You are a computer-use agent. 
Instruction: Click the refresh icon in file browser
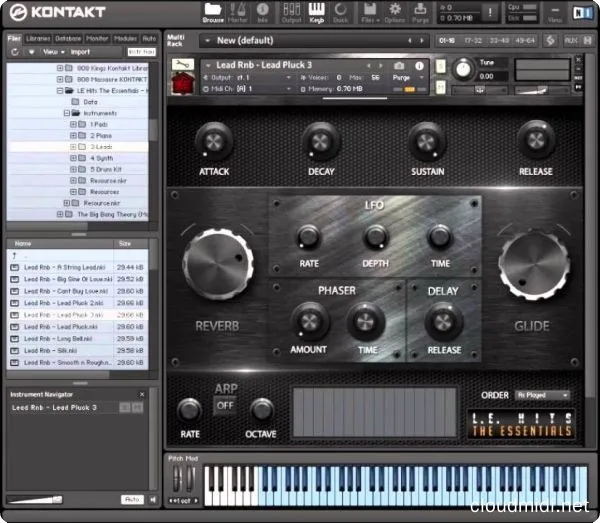(x=15, y=52)
